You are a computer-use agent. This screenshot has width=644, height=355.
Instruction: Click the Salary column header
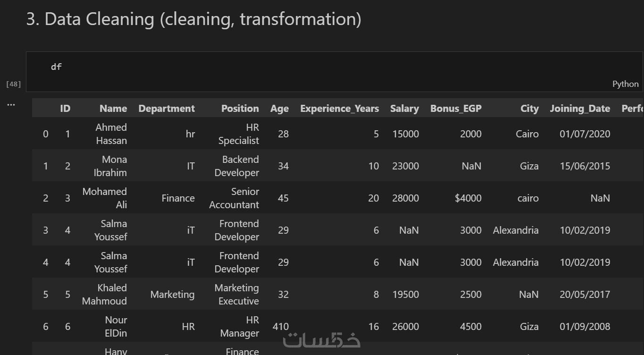404,109
